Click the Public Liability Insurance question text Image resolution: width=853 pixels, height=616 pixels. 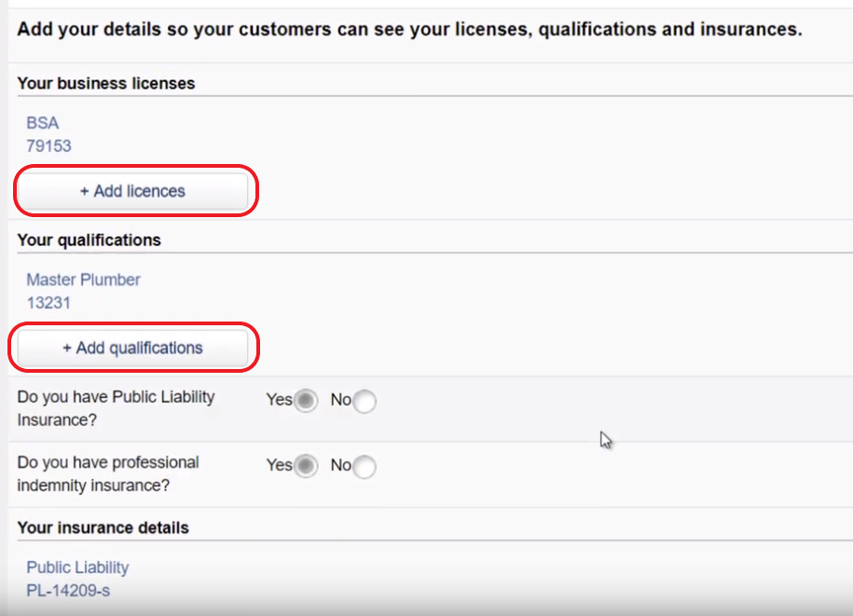pos(116,408)
